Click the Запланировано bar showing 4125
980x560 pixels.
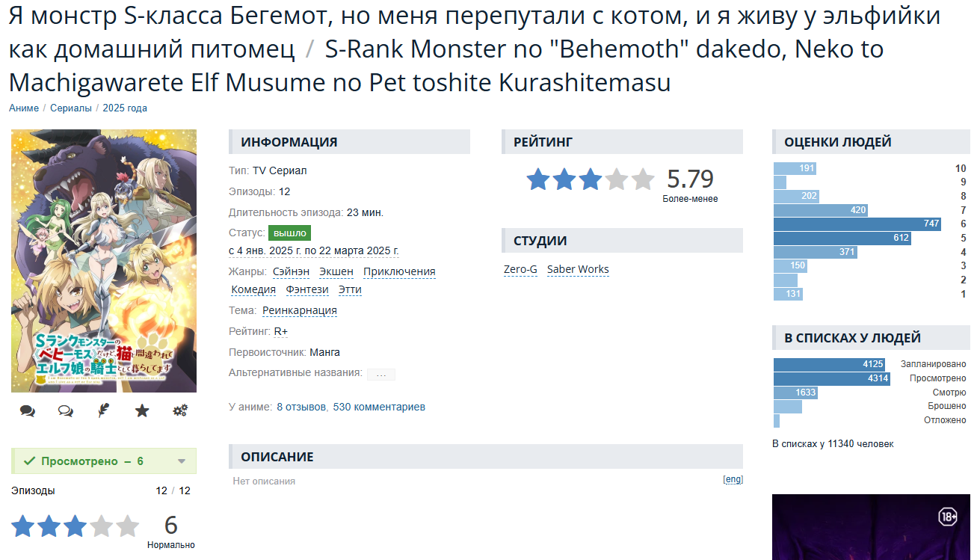pos(830,364)
